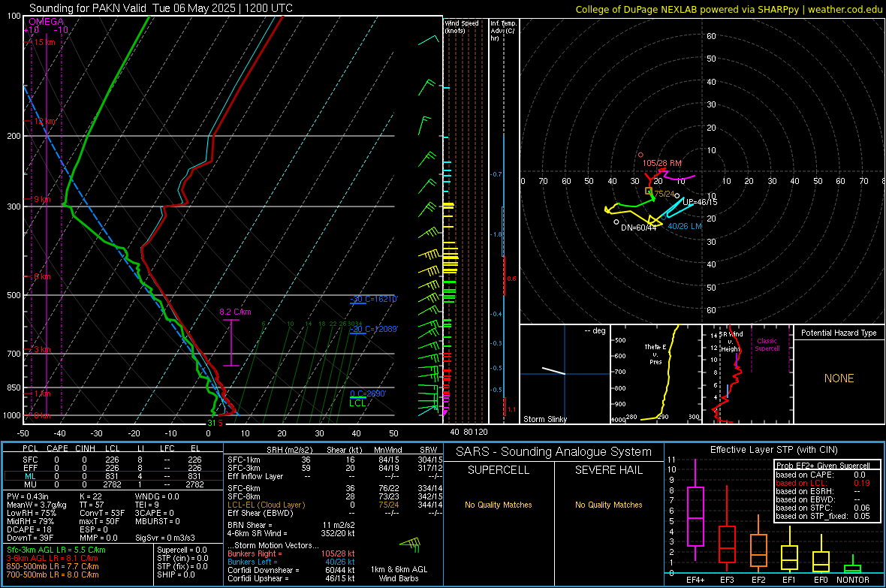This screenshot has width=886, height=588.
Task: Click the Classic Supercell label
Action: pos(767,345)
